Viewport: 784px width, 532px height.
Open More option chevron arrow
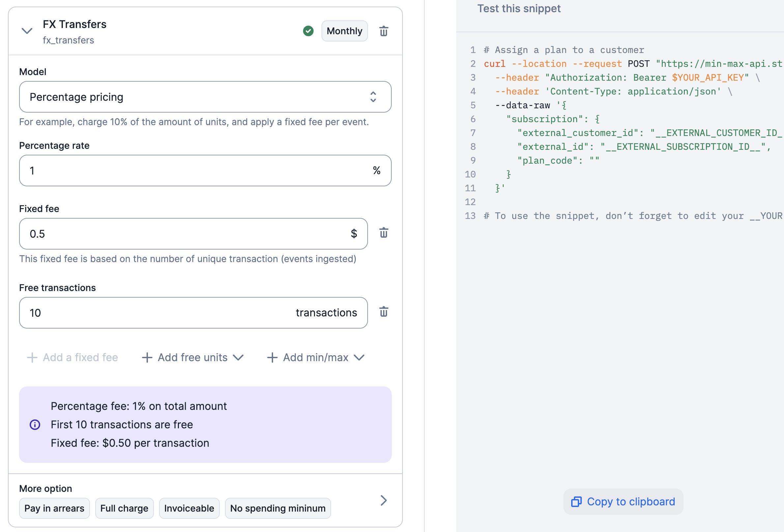coord(383,500)
